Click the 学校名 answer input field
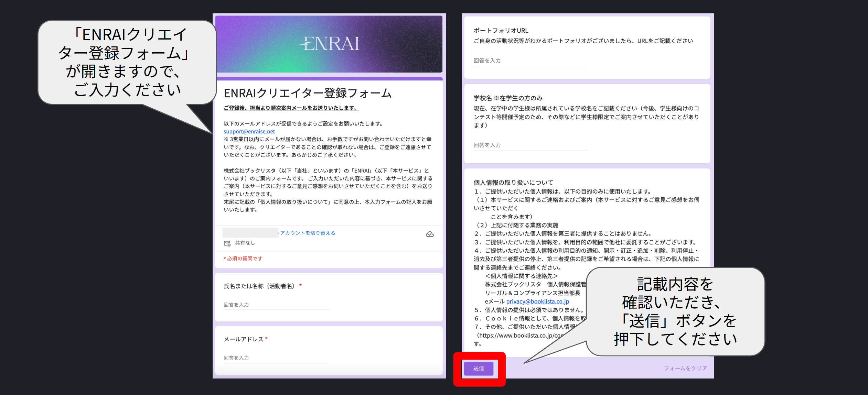This screenshot has height=395, width=868. pos(530,145)
